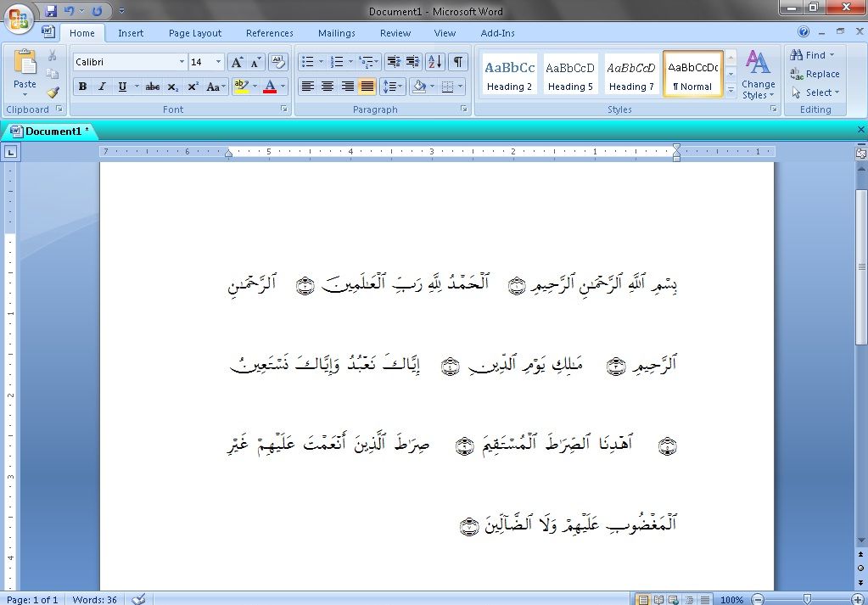Apply the Heading 2 style
The image size is (868, 605).
pos(508,73)
